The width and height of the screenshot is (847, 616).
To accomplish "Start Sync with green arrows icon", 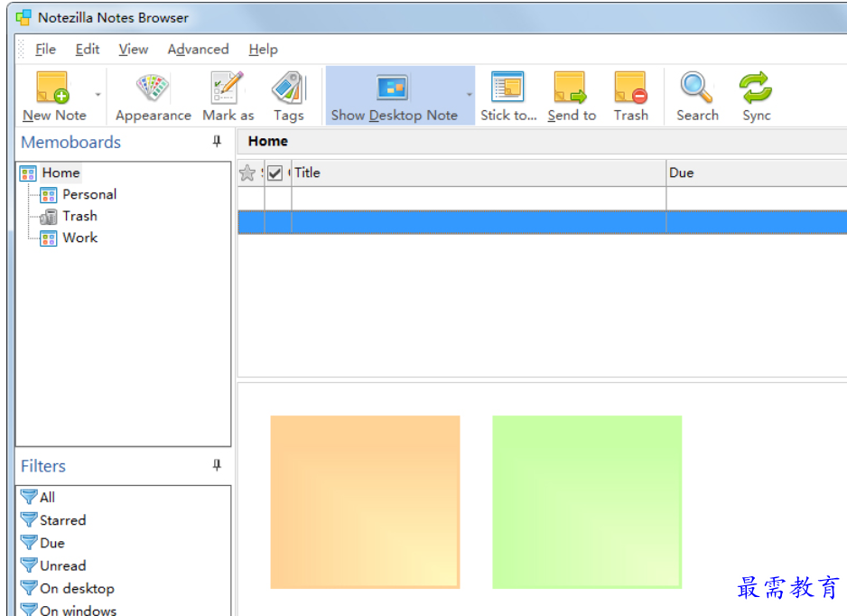I will (757, 88).
